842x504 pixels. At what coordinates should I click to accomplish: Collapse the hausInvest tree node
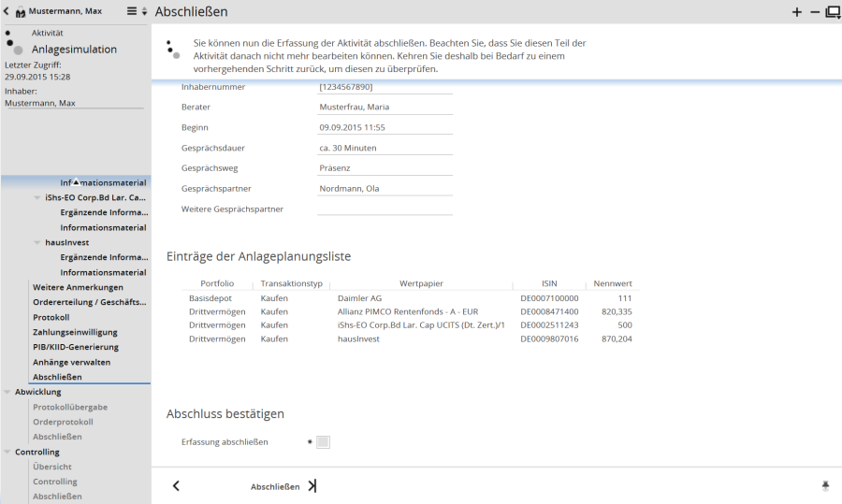37,243
